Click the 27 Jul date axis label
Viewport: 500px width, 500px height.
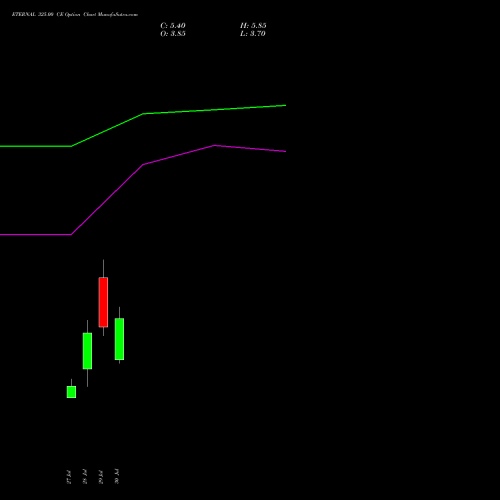[69, 477]
